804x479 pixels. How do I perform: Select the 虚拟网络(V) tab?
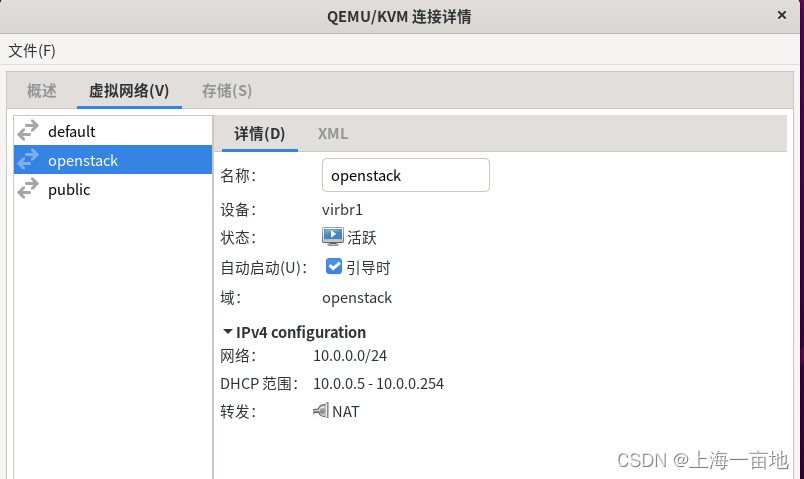coord(129,91)
